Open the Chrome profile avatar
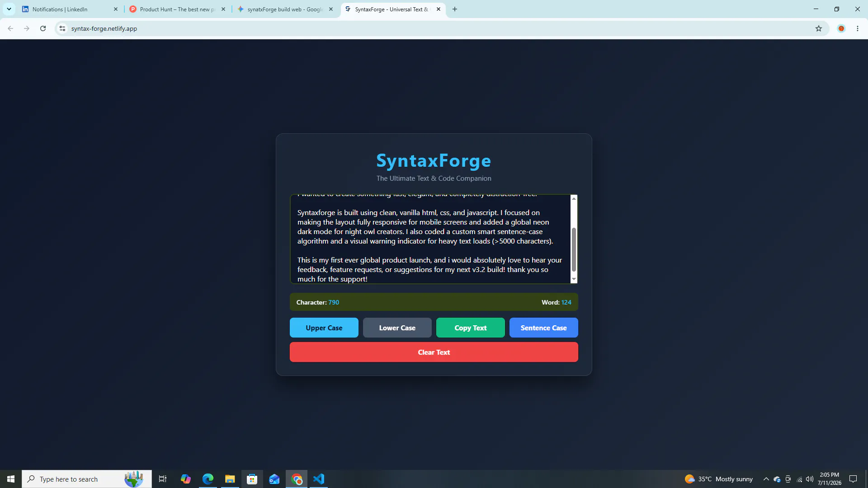The image size is (868, 488). point(841,28)
